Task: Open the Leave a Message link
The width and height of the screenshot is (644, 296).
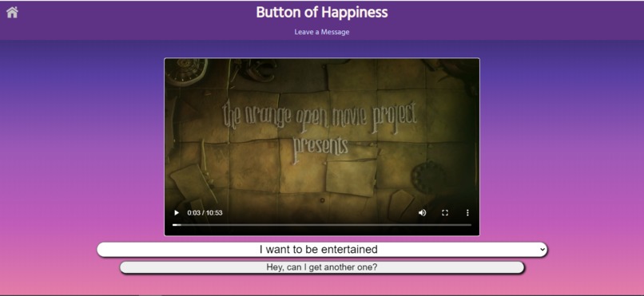Action: (322, 32)
